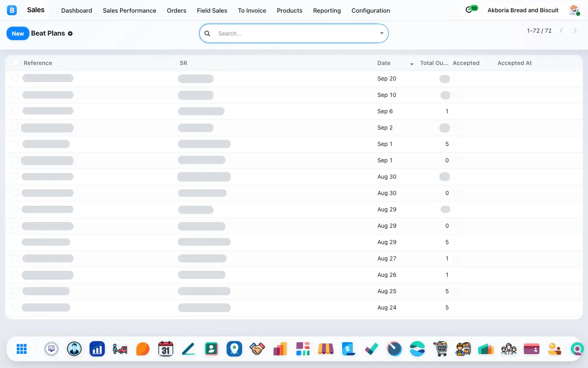Tick the select-all checkbox in table header
This screenshot has width=588, height=368.
[x=15, y=63]
